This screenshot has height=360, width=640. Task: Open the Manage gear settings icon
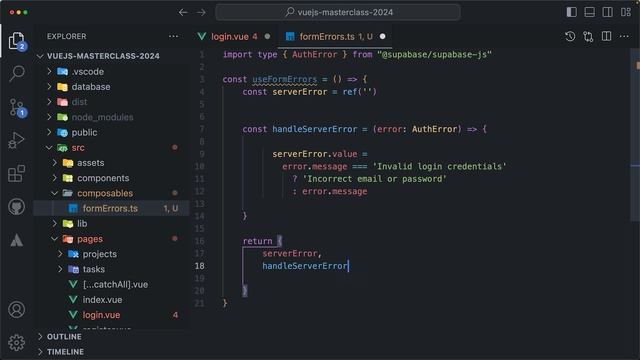point(17,342)
